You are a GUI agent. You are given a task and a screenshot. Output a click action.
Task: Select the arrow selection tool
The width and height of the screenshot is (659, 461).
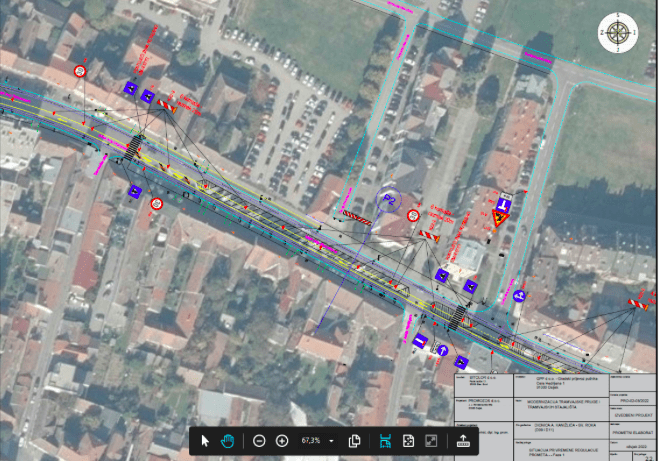pyautogui.click(x=205, y=440)
